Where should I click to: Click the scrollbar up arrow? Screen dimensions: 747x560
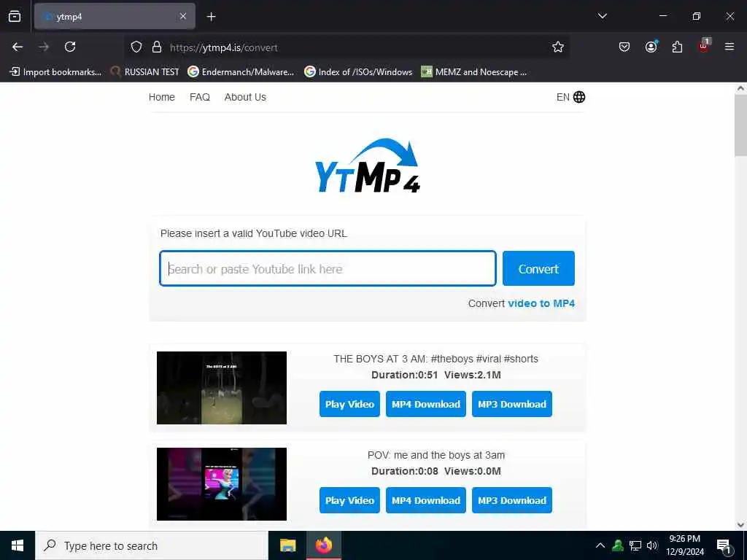point(740,88)
